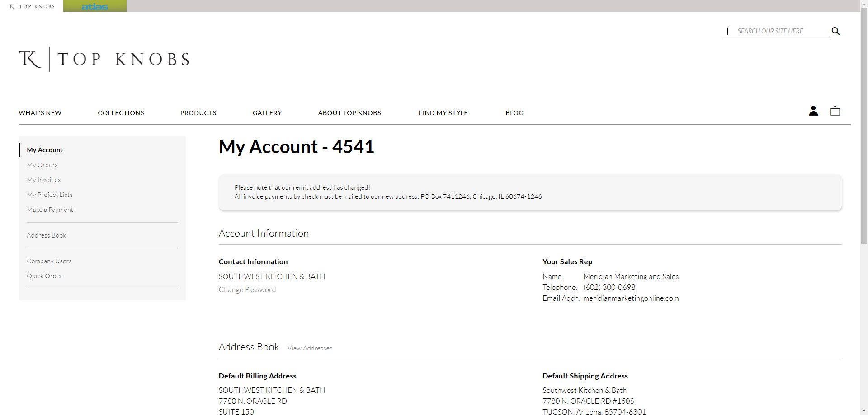Open Company Users in the sidebar
Viewport: 868px width, 415px height.
click(49, 261)
